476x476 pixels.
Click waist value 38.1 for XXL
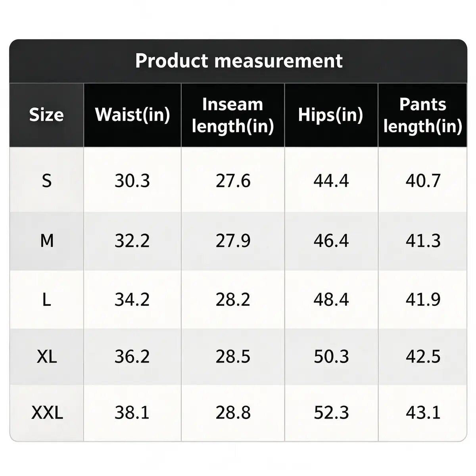coord(132,413)
